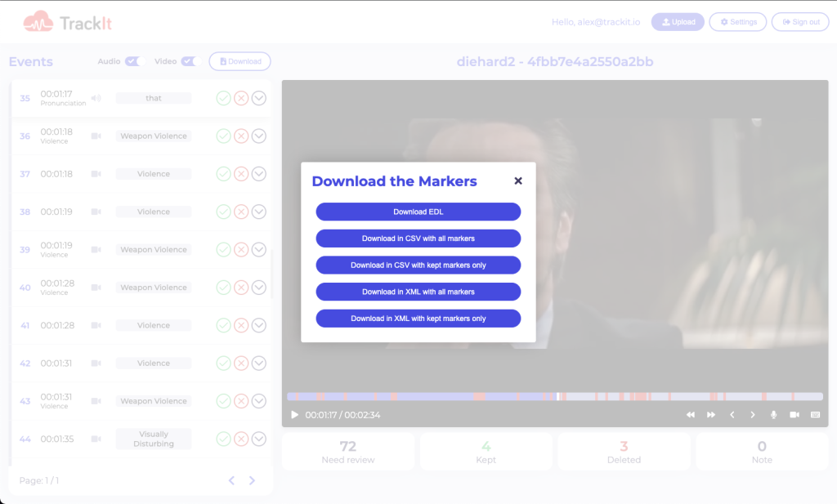Image resolution: width=837 pixels, height=504 pixels.
Task: Click the video camera icon in player controls
Action: click(794, 415)
